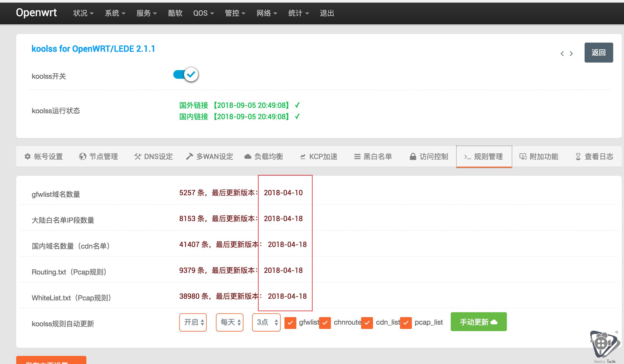Screen dimensions: 624x364
Task: Switch to the 黑白名单 tab
Action: (x=373, y=156)
